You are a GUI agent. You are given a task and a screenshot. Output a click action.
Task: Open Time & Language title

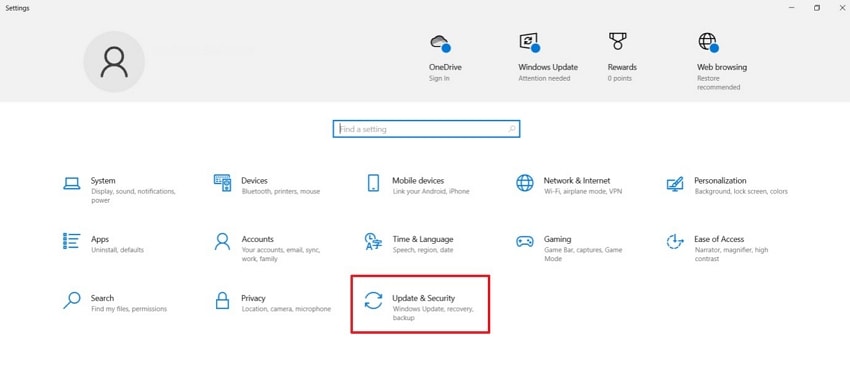423,239
